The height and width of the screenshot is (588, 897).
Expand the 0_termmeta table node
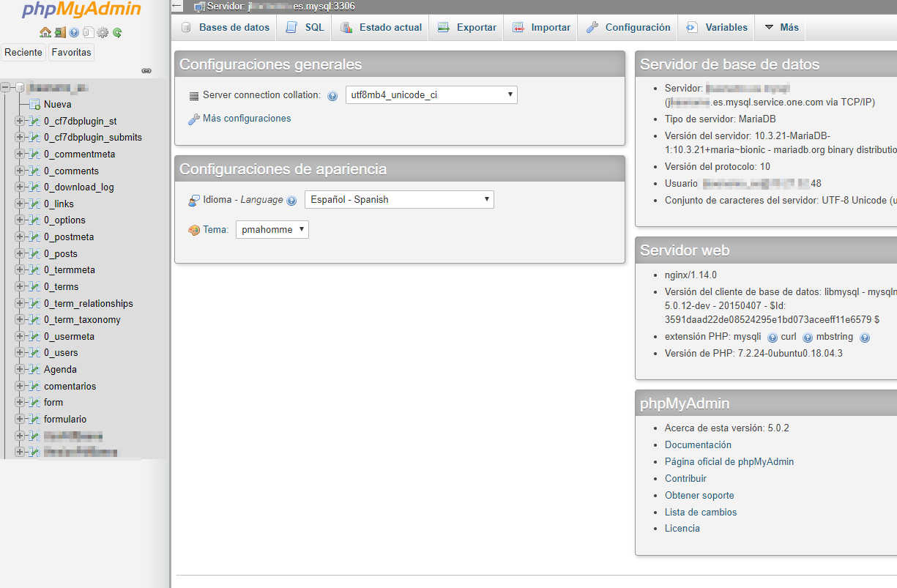click(x=20, y=269)
